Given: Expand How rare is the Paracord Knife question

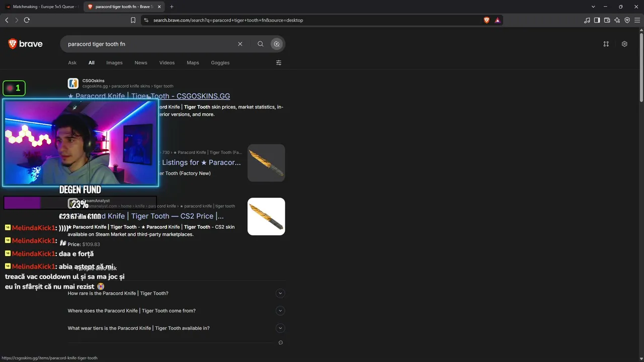Looking at the screenshot, I should coord(176,294).
